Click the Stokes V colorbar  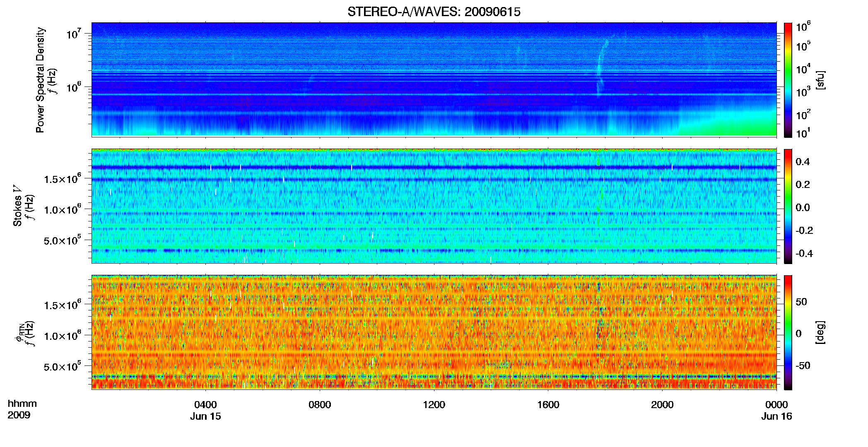(788, 206)
